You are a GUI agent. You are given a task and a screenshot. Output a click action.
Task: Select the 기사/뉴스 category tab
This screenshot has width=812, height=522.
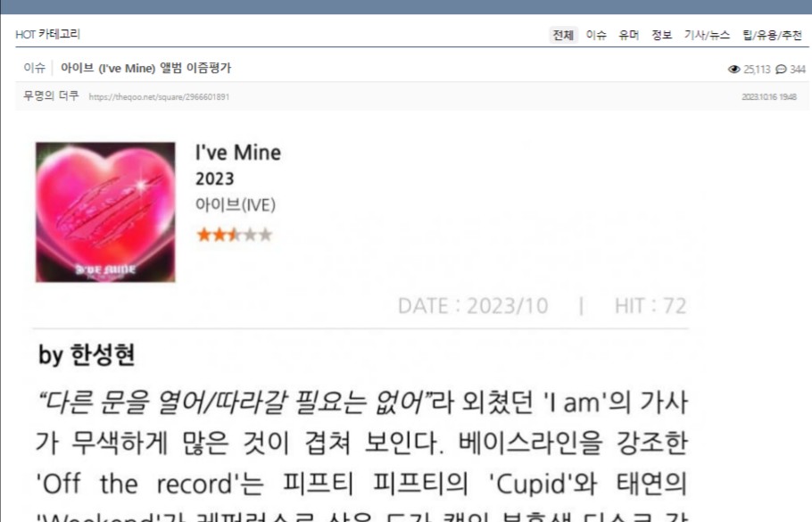pyautogui.click(x=707, y=35)
